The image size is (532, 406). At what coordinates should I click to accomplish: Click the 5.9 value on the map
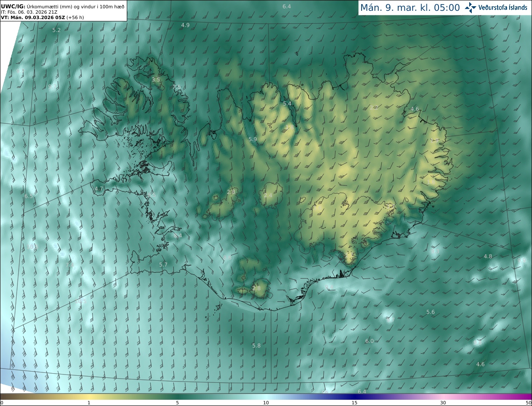click(253, 139)
